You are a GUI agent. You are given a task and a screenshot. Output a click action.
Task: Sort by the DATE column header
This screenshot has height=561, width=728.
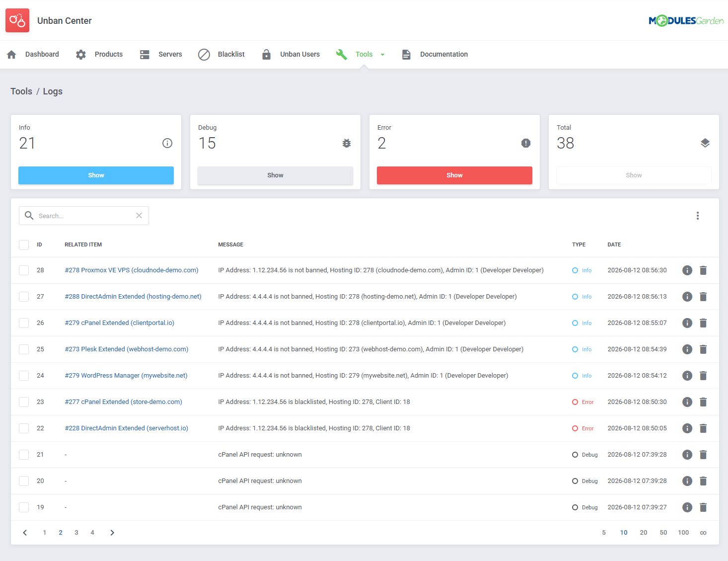[614, 245]
